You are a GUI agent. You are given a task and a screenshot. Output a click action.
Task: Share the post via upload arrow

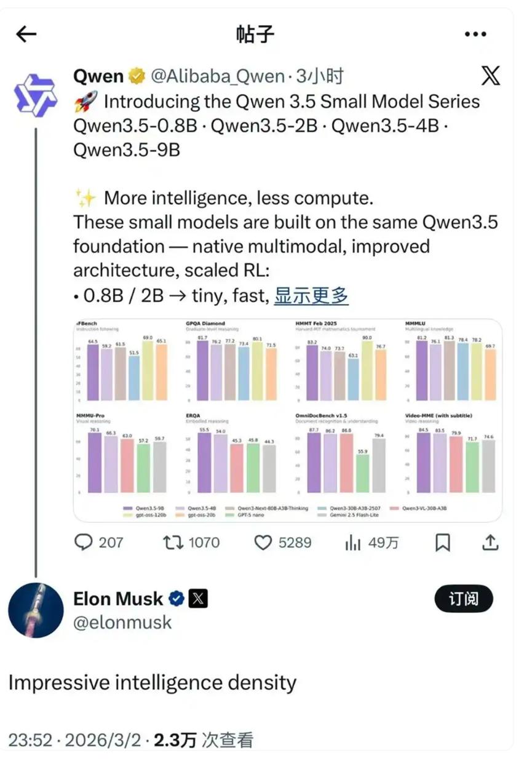(490, 541)
